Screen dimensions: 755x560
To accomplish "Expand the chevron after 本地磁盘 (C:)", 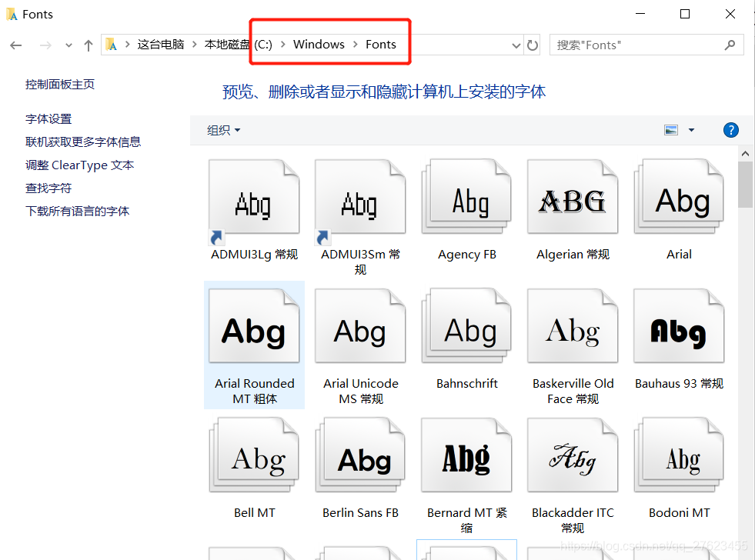I will (283, 45).
